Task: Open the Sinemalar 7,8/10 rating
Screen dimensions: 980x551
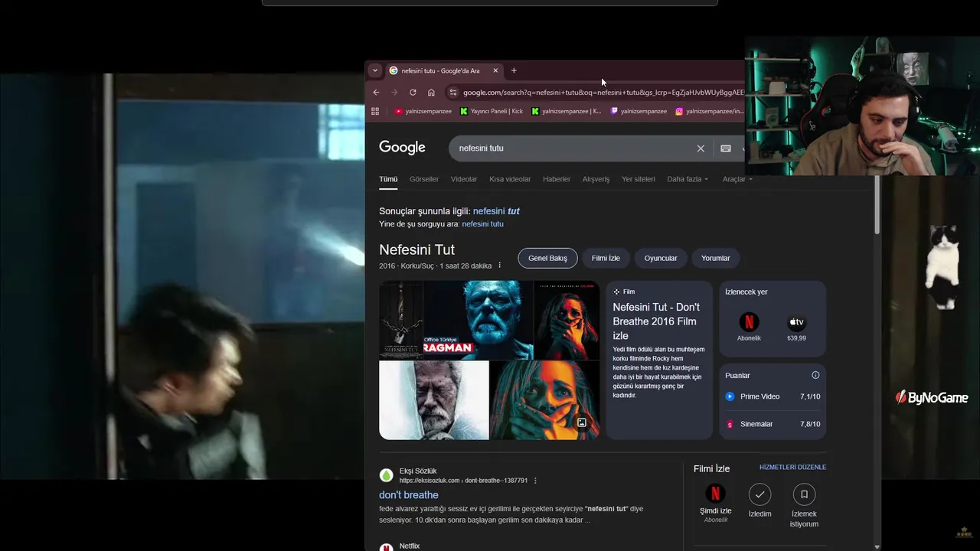Action: [773, 424]
